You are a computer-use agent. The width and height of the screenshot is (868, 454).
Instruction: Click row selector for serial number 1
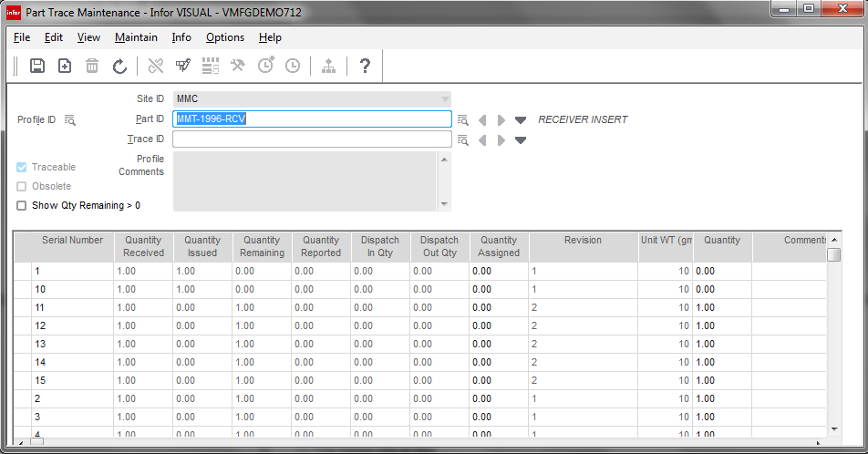pos(23,272)
